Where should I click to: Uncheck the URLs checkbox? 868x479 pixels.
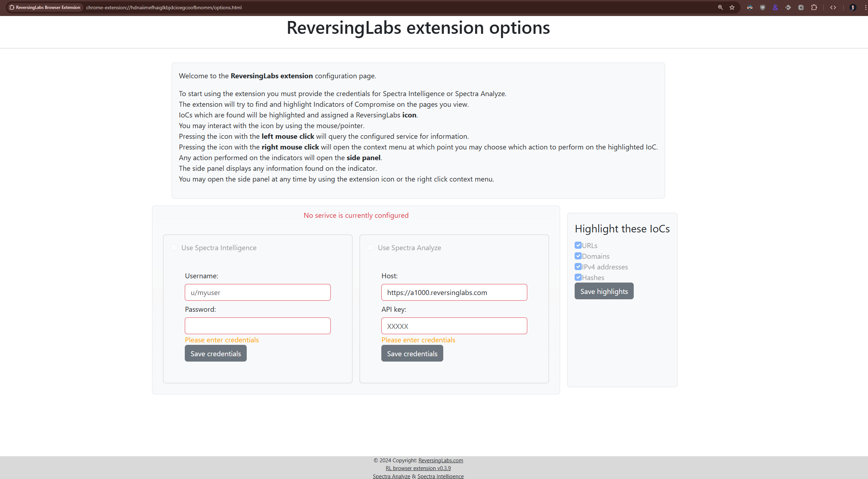pos(578,245)
